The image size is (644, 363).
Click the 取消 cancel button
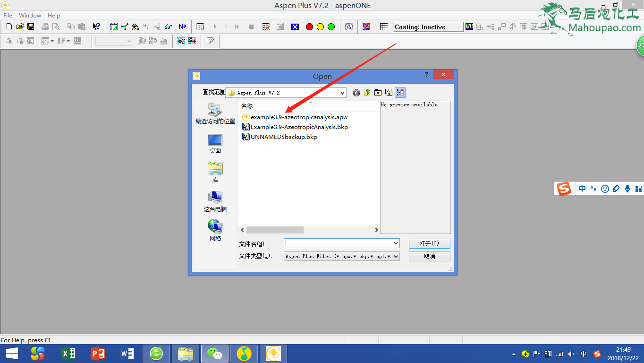[430, 256]
